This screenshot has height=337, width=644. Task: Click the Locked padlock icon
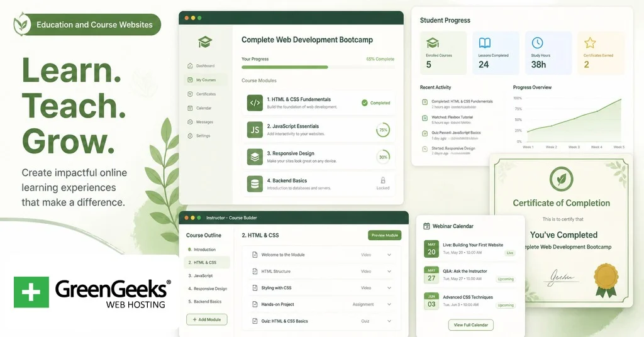coord(383,180)
